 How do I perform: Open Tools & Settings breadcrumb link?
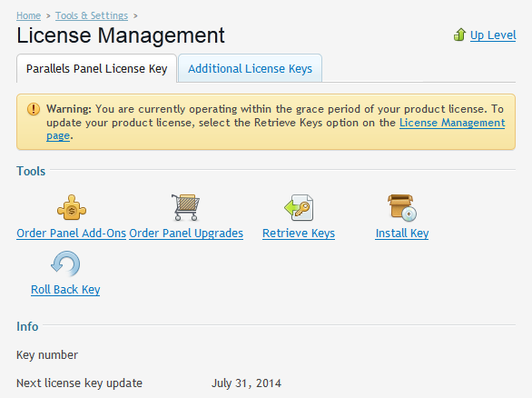(92, 15)
